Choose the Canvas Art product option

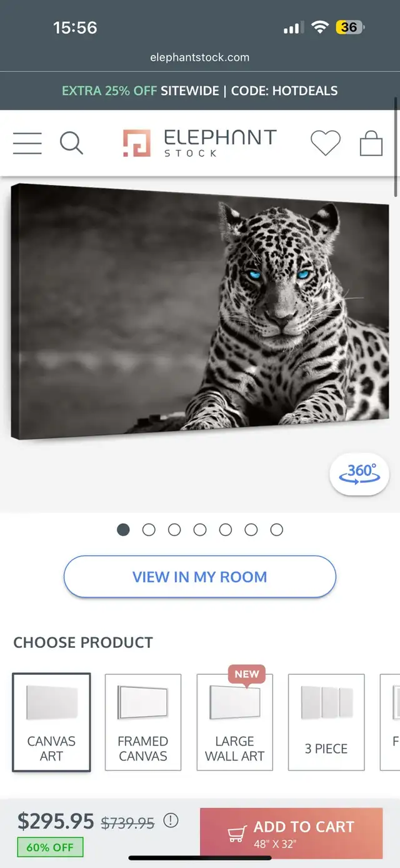pyautogui.click(x=51, y=722)
